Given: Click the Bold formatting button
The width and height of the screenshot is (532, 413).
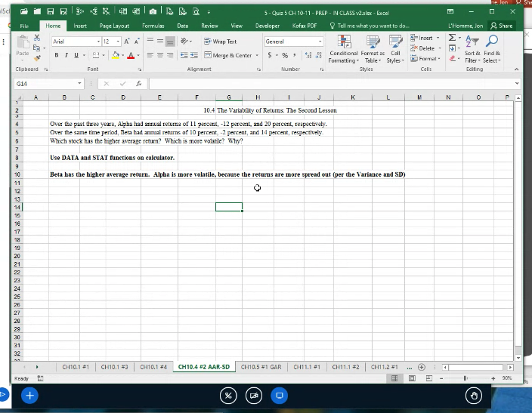Looking at the screenshot, I should (x=57, y=55).
